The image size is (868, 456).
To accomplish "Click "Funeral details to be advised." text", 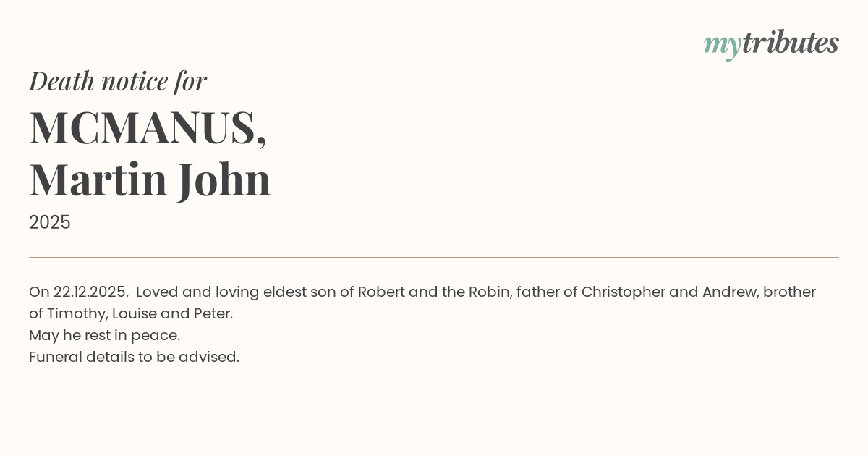I will point(134,357).
